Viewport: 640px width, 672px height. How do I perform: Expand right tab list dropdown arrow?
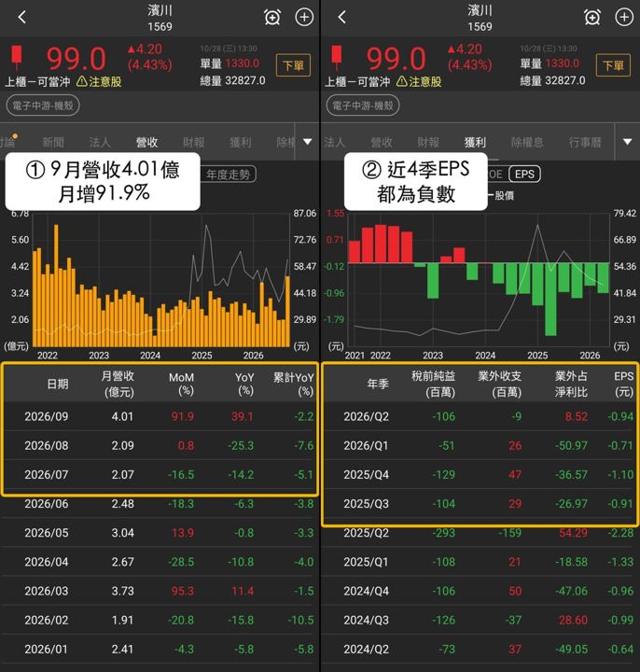[x=628, y=142]
